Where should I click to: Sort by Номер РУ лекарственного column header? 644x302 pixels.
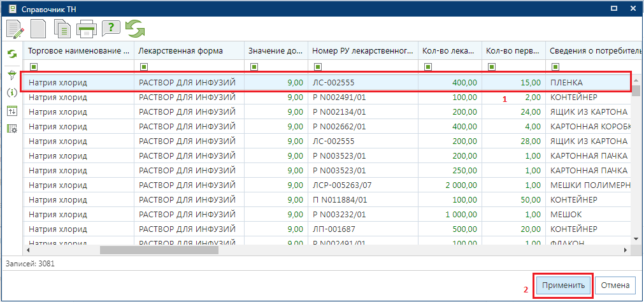[363, 51]
